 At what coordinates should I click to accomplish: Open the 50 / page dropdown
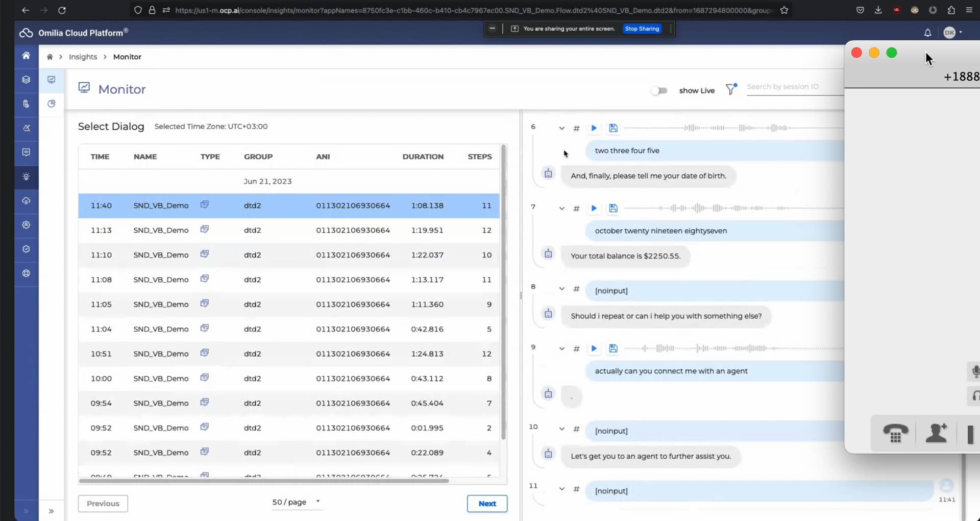(296, 502)
